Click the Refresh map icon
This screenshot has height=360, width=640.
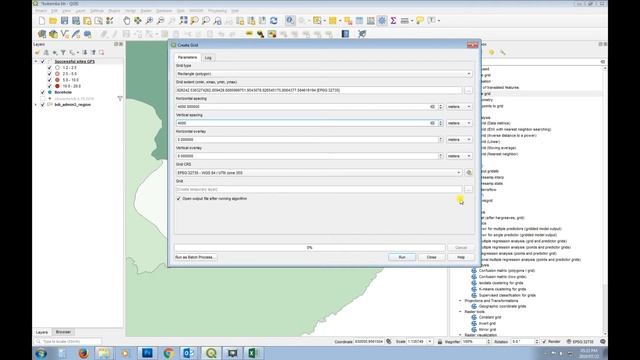pos(274,20)
